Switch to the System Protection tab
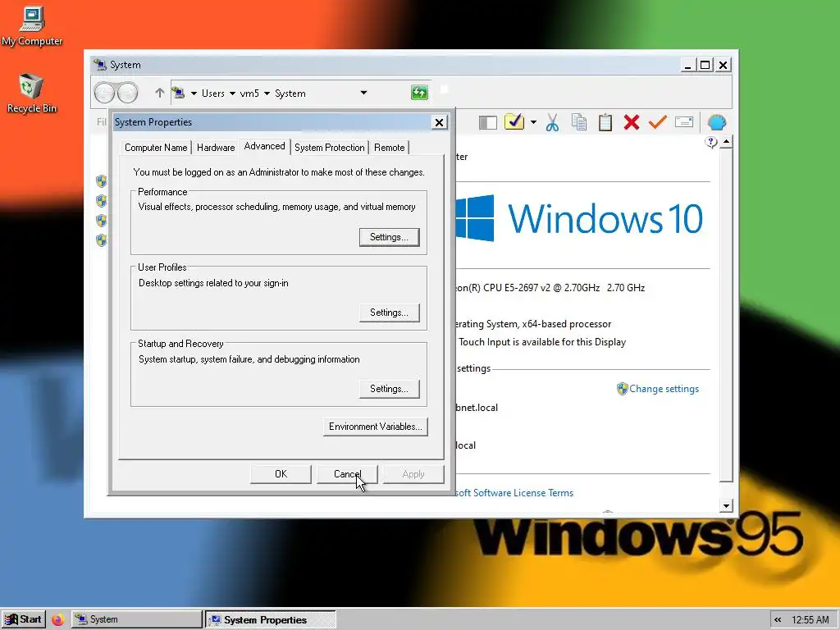 pyautogui.click(x=330, y=148)
